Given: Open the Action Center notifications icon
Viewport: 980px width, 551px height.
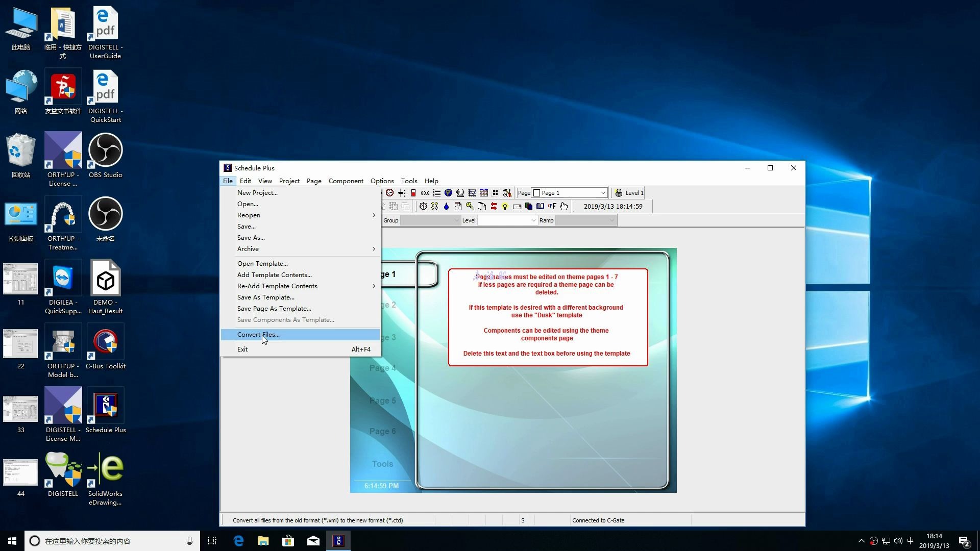Looking at the screenshot, I should point(964,541).
